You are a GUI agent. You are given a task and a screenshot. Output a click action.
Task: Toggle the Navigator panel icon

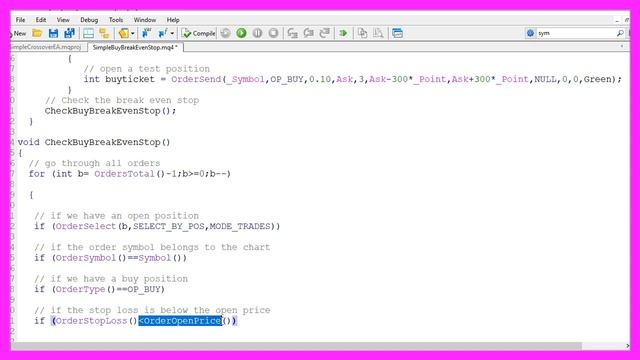(x=88, y=33)
